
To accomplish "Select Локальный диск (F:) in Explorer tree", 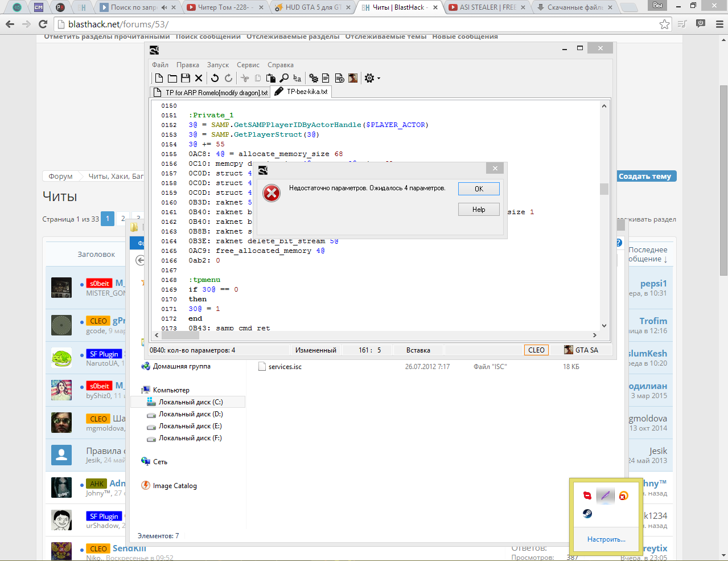I will pyautogui.click(x=190, y=438).
